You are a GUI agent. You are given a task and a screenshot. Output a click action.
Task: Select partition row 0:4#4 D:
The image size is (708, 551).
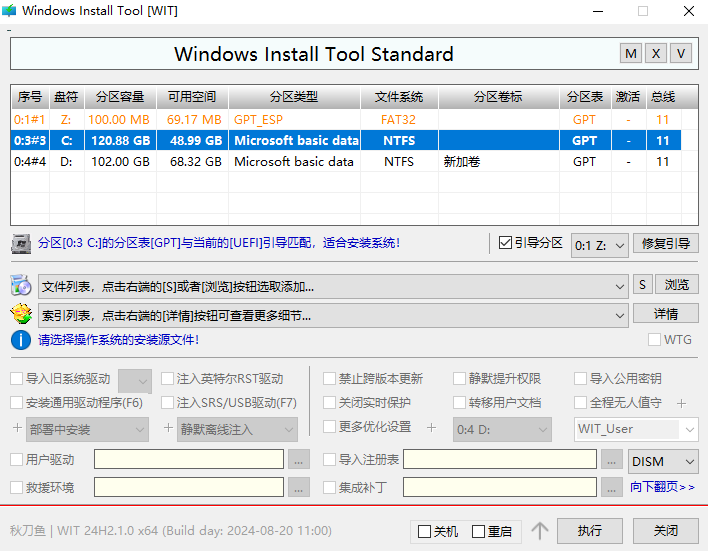(346, 162)
